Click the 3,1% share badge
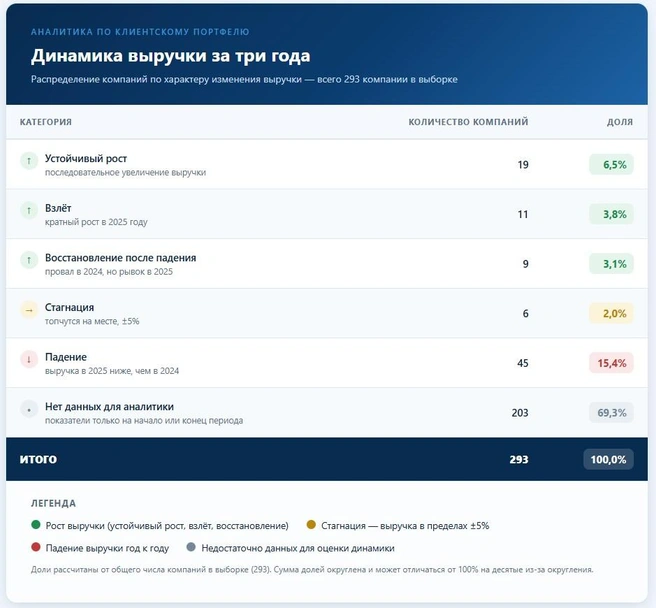 (611, 264)
